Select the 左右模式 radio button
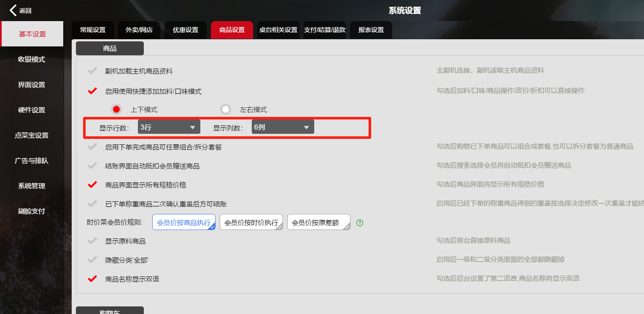The image size is (644, 314). (x=226, y=110)
